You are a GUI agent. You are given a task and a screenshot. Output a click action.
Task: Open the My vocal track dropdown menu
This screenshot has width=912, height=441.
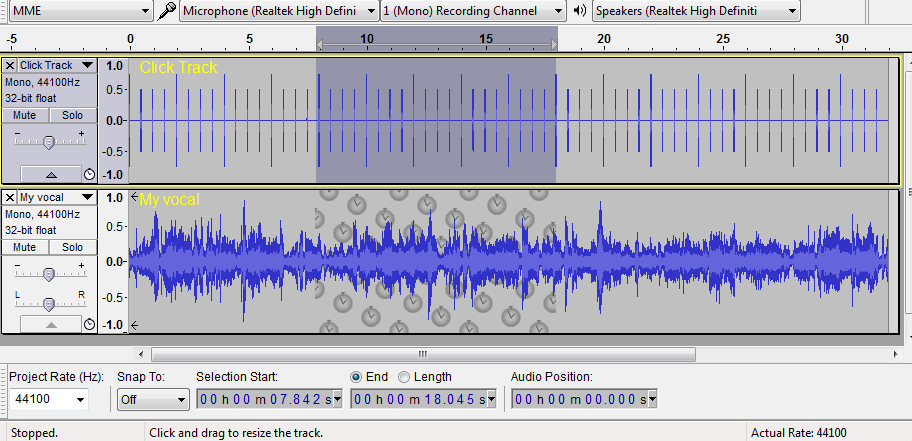click(56, 197)
